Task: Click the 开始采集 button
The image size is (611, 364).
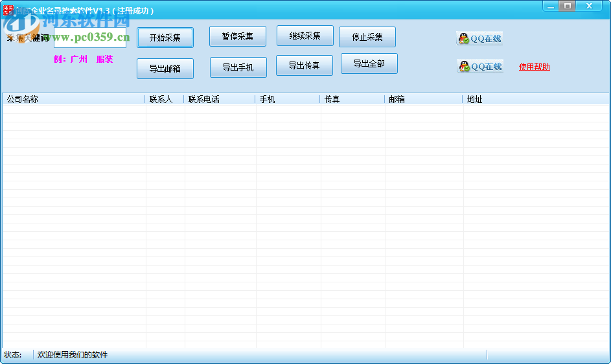Action: pos(165,38)
